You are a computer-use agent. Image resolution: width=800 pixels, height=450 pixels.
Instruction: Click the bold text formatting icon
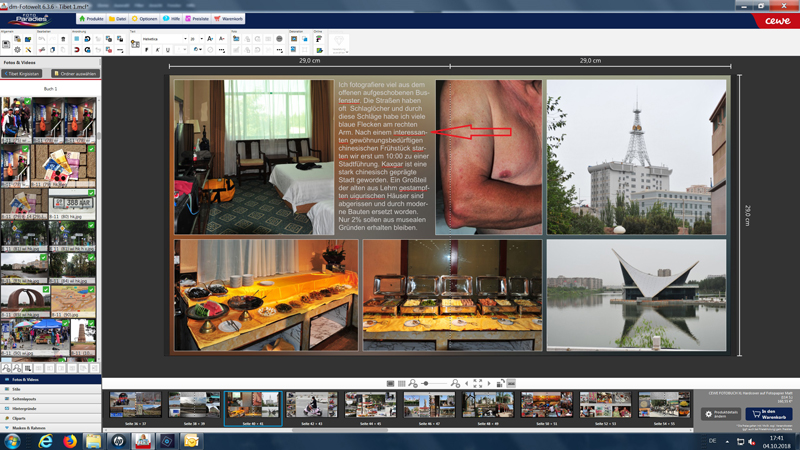[x=147, y=50]
